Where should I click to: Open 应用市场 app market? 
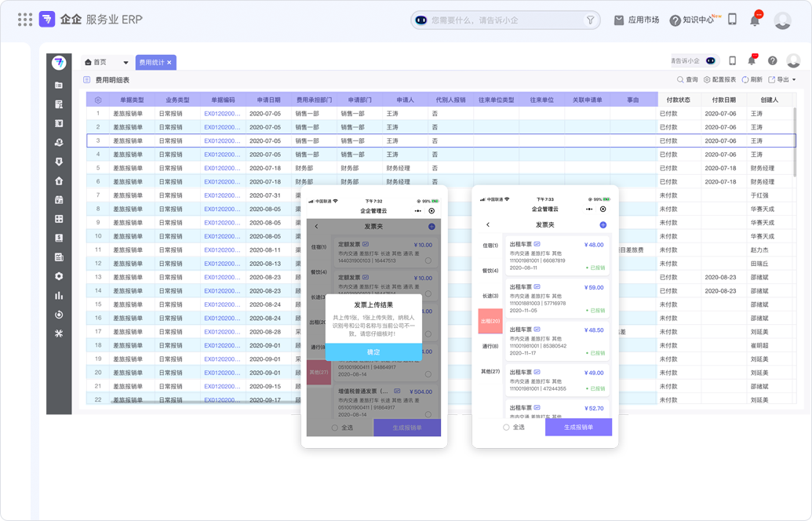tap(636, 20)
